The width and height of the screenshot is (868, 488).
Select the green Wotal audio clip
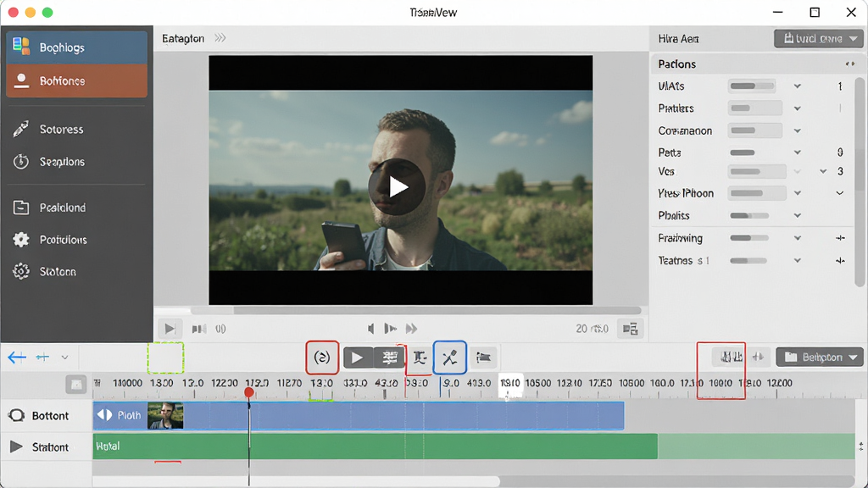(x=375, y=446)
